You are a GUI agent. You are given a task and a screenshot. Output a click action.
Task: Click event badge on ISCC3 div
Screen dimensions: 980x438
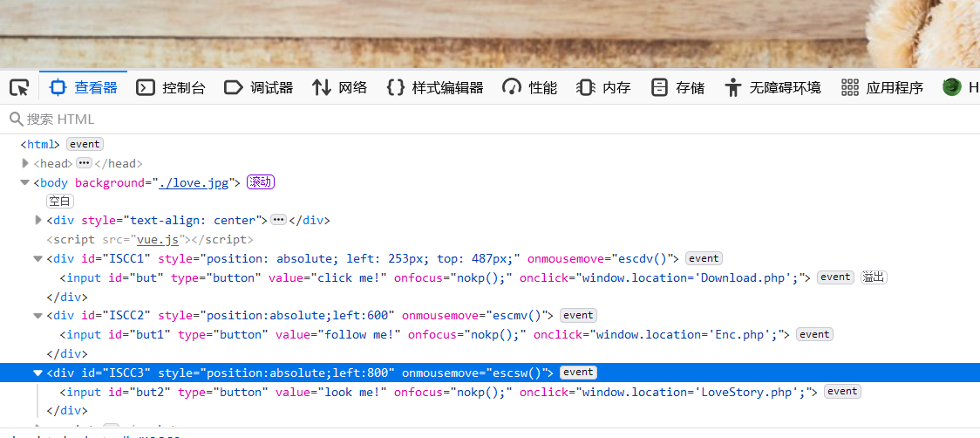pos(578,373)
